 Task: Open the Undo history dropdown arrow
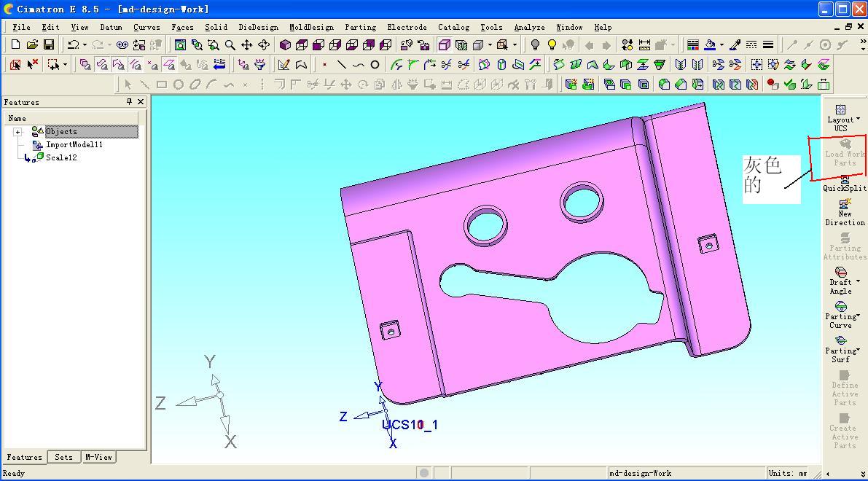click(x=84, y=45)
